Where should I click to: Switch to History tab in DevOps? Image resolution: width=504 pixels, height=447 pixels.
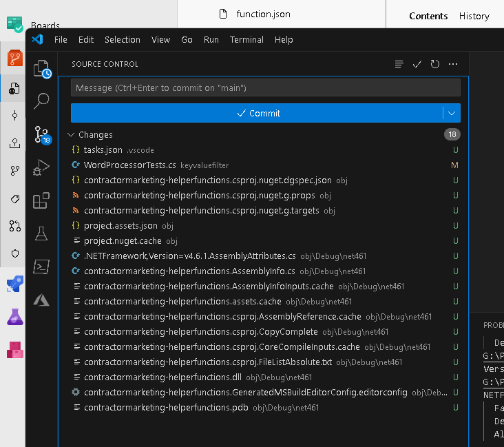point(474,16)
